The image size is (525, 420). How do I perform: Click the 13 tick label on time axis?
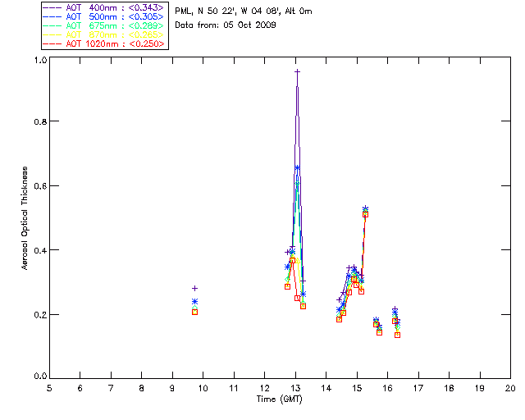[295, 387]
